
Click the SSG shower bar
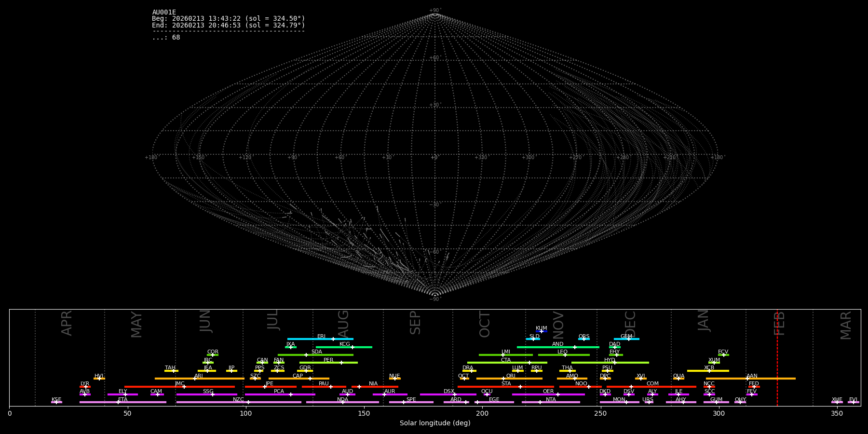click(x=207, y=394)
